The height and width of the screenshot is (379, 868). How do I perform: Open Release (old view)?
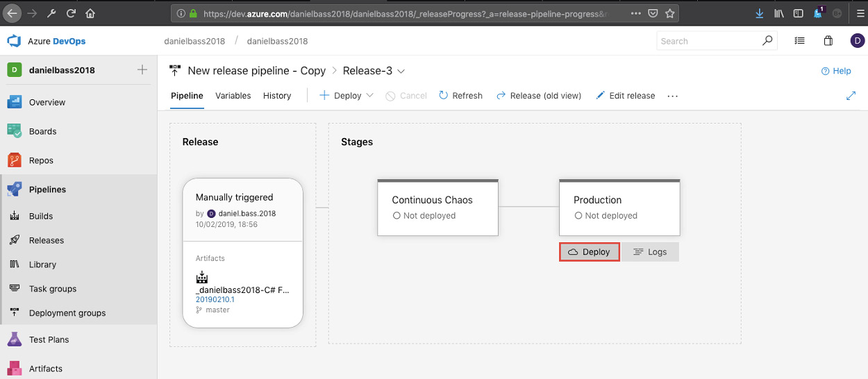(x=539, y=96)
